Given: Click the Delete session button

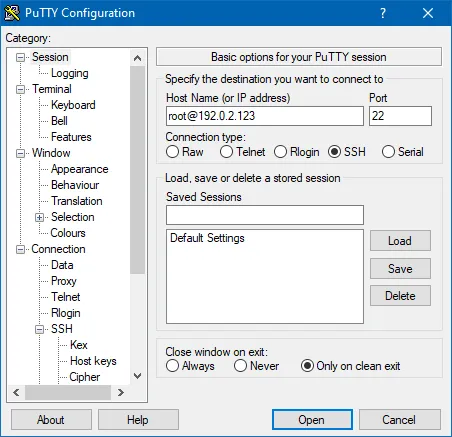Looking at the screenshot, I should point(400,296).
